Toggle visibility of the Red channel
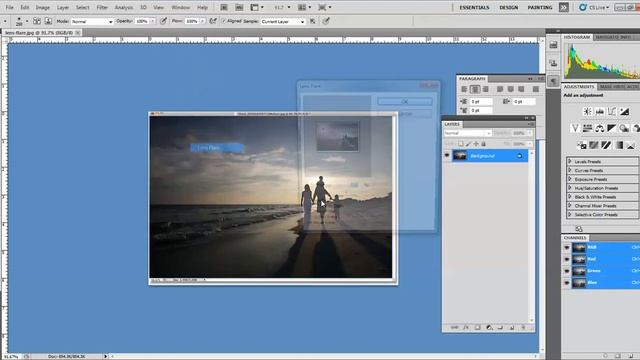Screen dimensions: 640x360 pos(567,259)
